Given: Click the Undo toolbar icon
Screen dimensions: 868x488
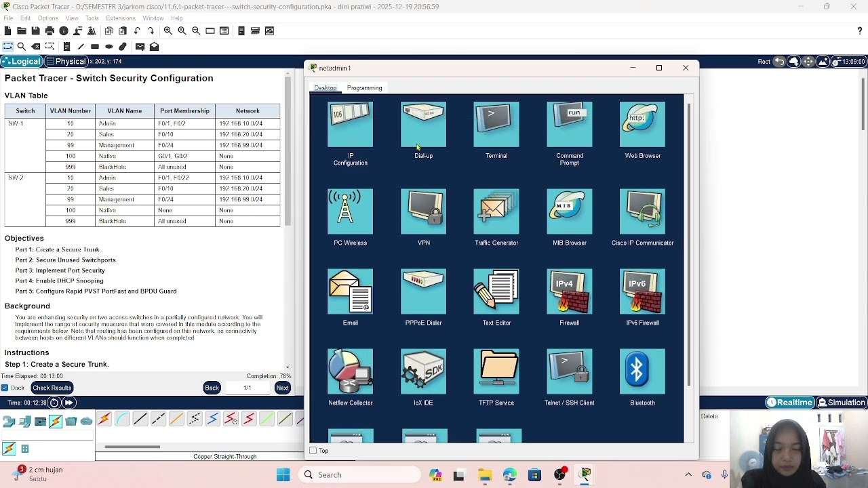Looking at the screenshot, I should click(x=137, y=31).
